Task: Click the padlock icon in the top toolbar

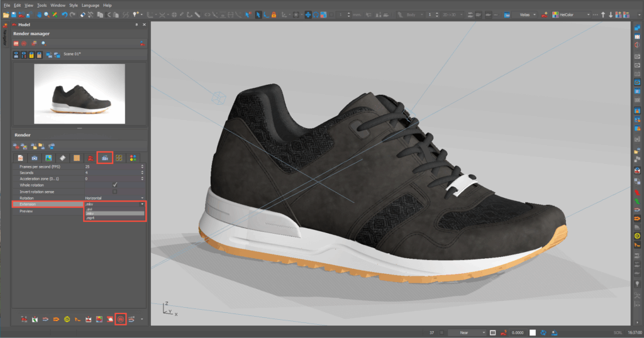Action: [x=274, y=14]
